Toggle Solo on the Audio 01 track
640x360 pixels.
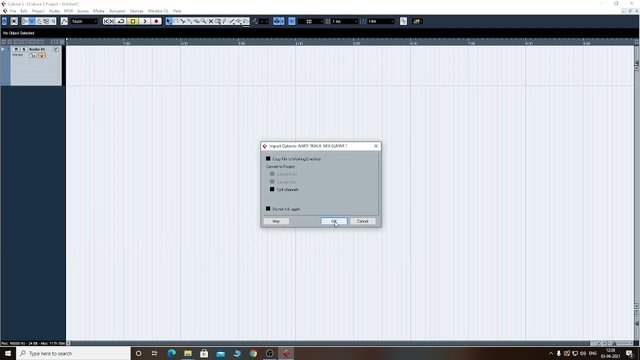point(24,49)
